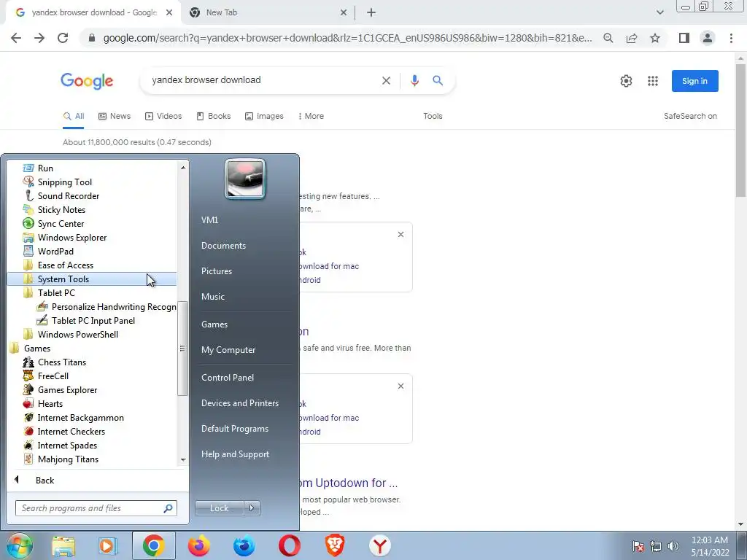747x560 pixels.
Task: Click the system tray volume icon
Action: [x=673, y=546]
